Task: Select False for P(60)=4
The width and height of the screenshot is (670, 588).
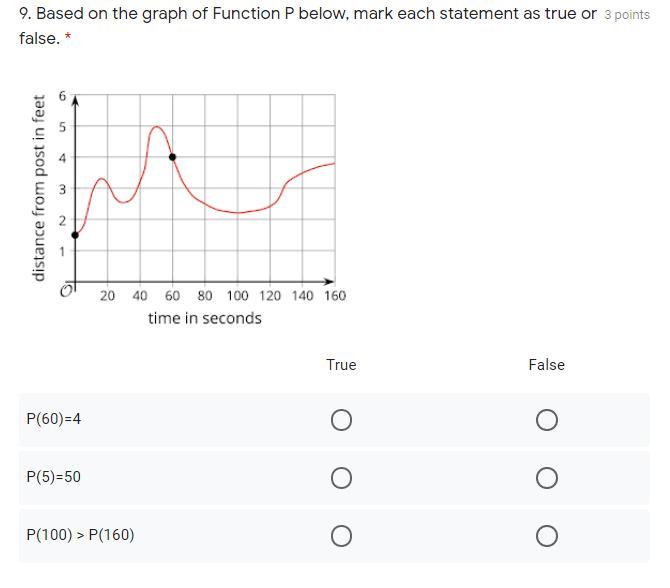Action: click(x=546, y=420)
